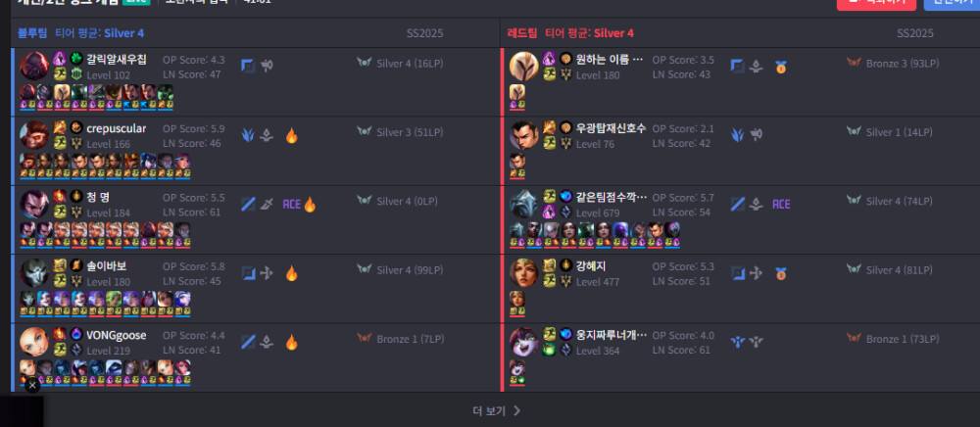Open summoner profile 솔이바보
The width and height of the screenshot is (980, 427).
click(106, 266)
